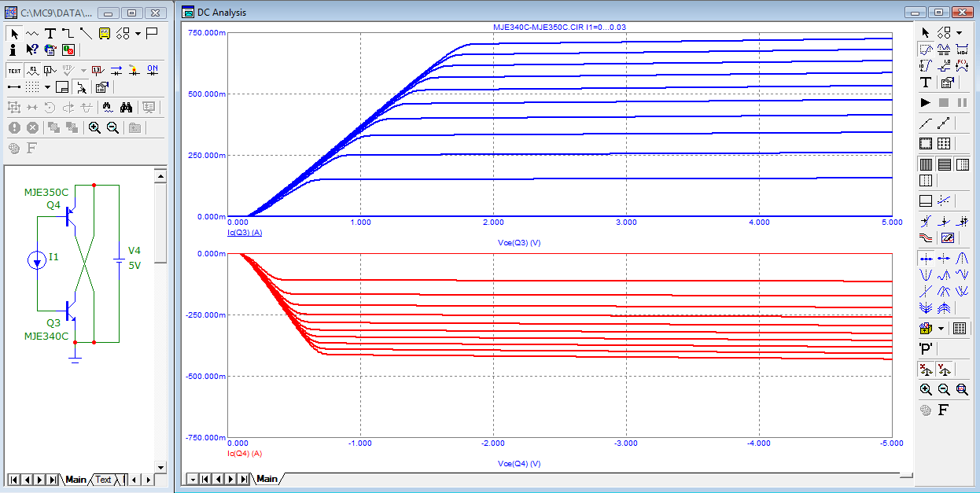980x493 pixels.
Task: Click the Valley cursor function icon
Action: tap(926, 274)
